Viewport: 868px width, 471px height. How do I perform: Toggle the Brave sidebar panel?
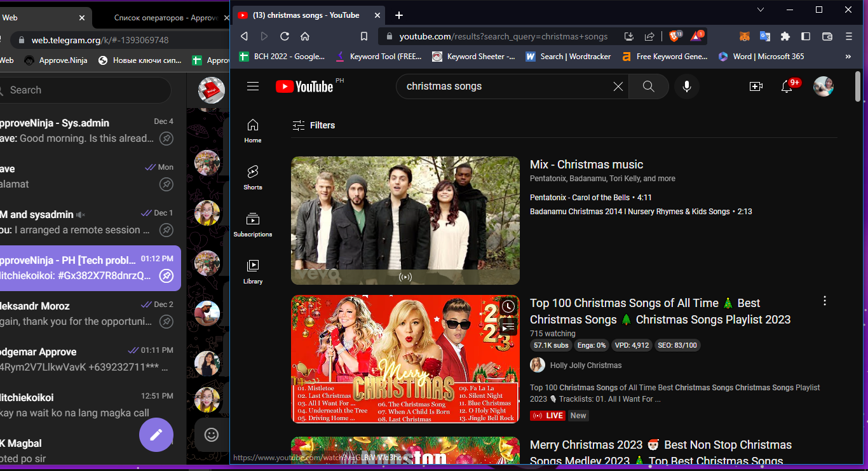(806, 36)
